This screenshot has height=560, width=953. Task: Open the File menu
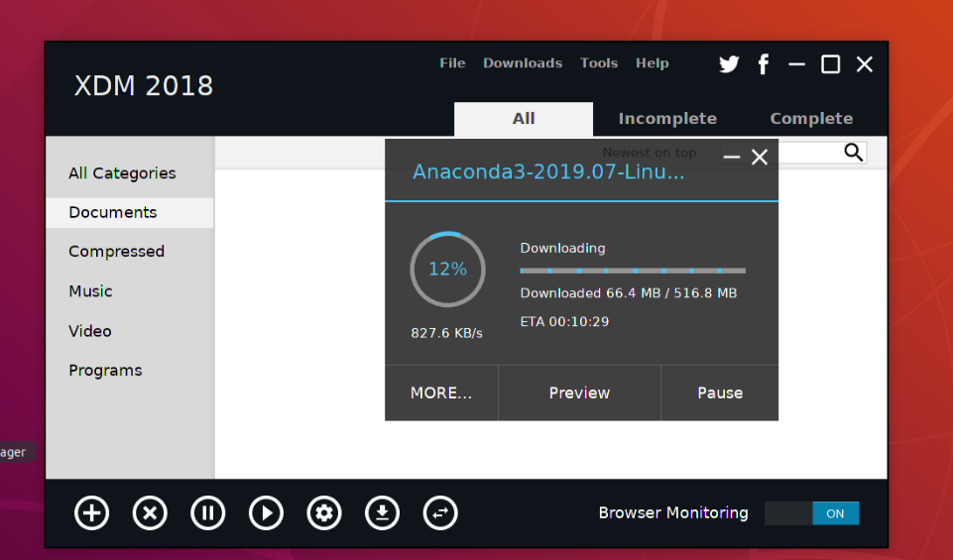tap(452, 63)
